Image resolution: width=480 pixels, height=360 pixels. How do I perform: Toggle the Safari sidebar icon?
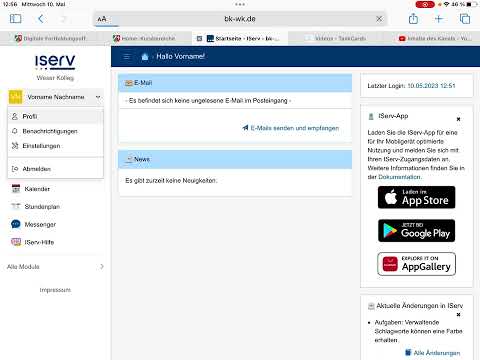click(15, 19)
